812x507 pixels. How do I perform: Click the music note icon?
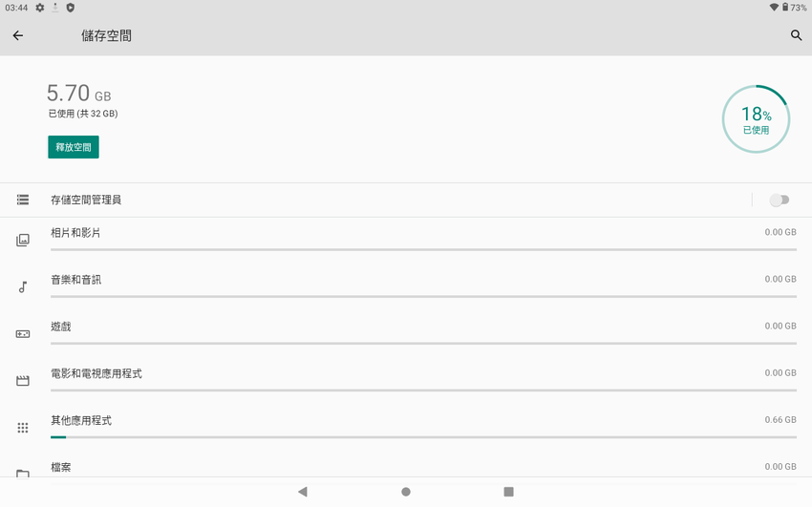coord(23,287)
